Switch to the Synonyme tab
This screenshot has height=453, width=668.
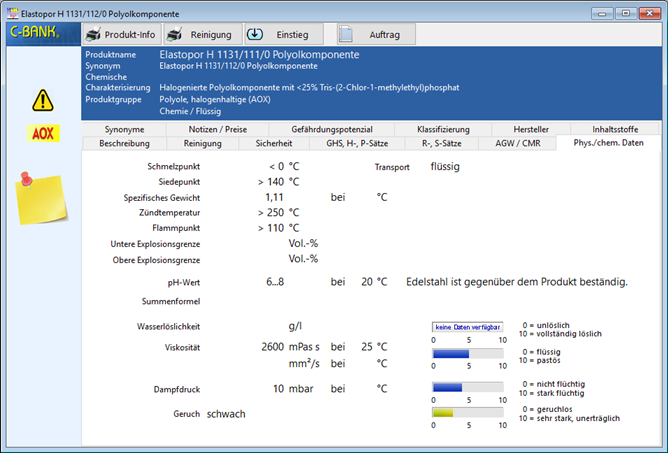click(124, 130)
